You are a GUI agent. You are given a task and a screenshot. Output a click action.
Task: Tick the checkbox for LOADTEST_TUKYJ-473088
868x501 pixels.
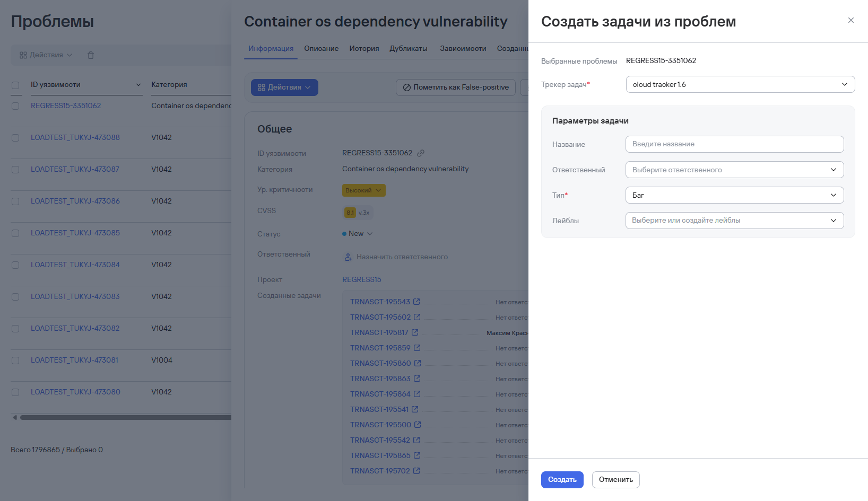(15, 138)
